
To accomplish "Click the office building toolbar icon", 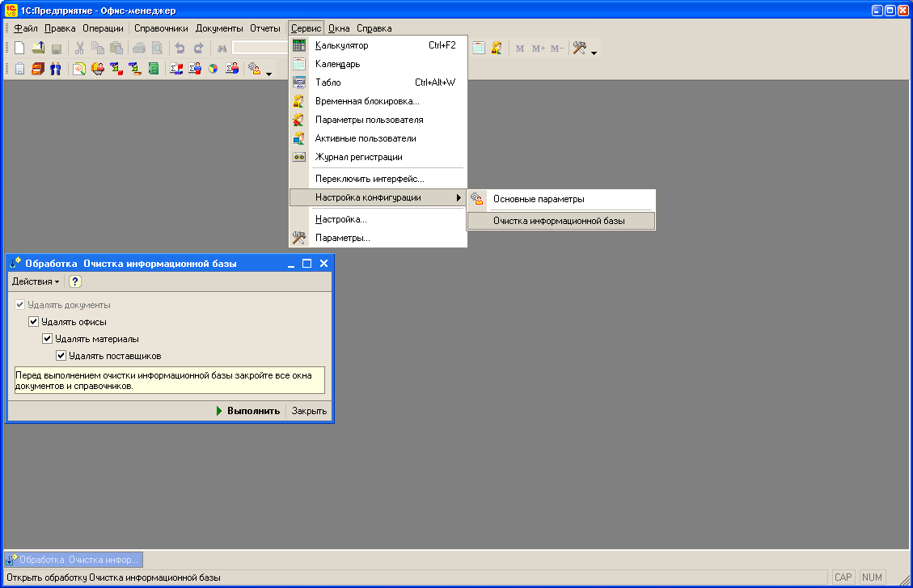I will [19, 69].
